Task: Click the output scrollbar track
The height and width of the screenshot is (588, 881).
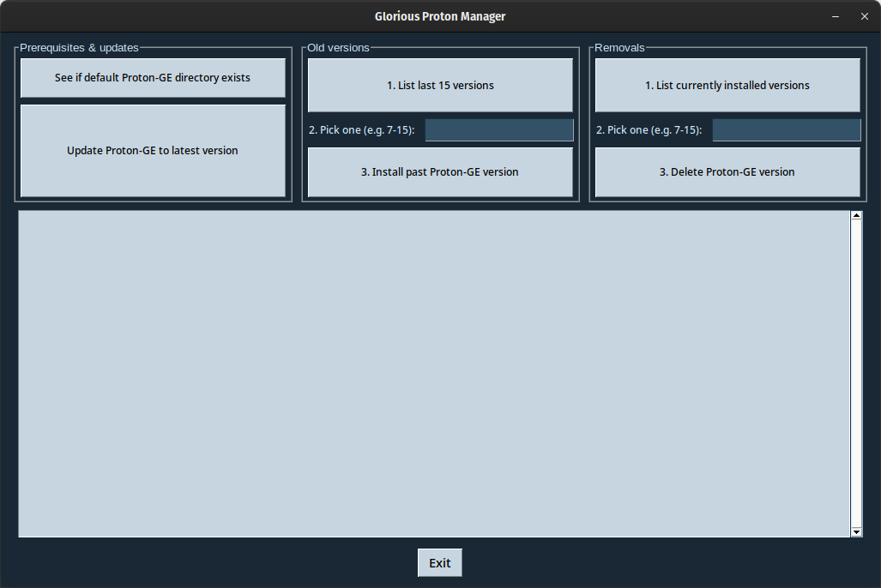Action: pos(856,374)
